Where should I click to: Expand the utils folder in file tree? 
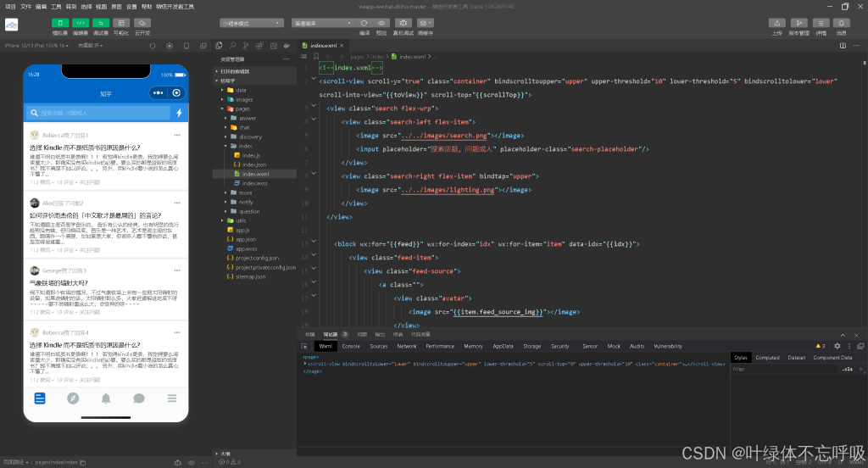pos(241,220)
